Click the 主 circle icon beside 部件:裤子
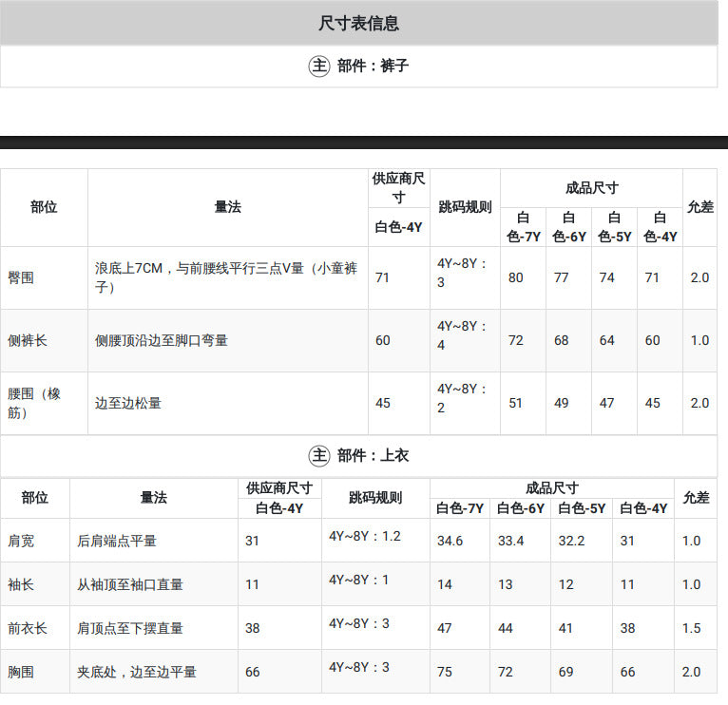The height and width of the screenshot is (705, 728). (x=319, y=66)
